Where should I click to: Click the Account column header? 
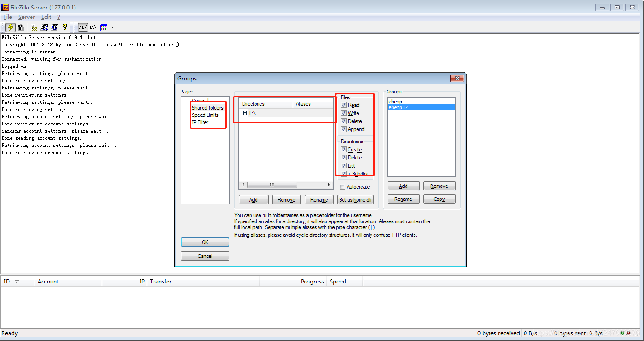(68, 282)
